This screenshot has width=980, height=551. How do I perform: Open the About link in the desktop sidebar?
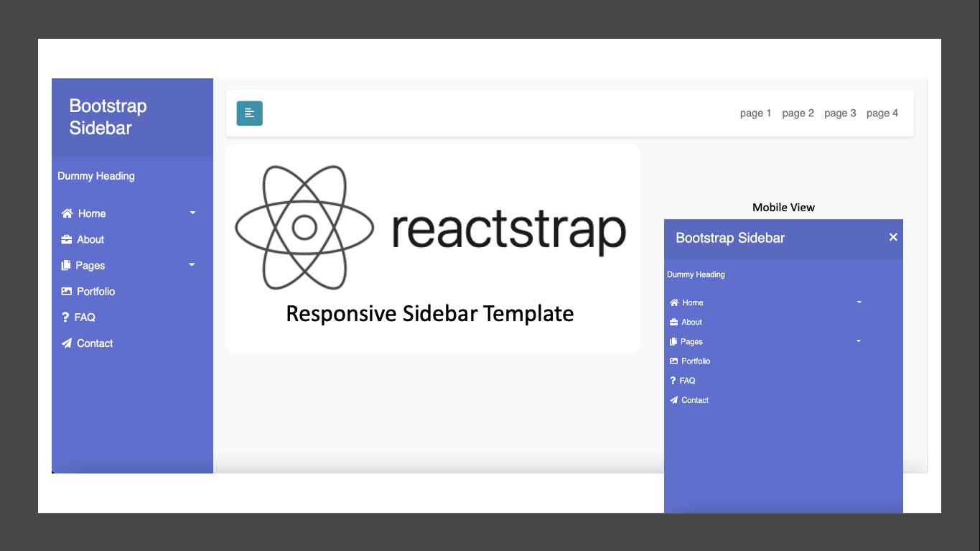(x=90, y=239)
